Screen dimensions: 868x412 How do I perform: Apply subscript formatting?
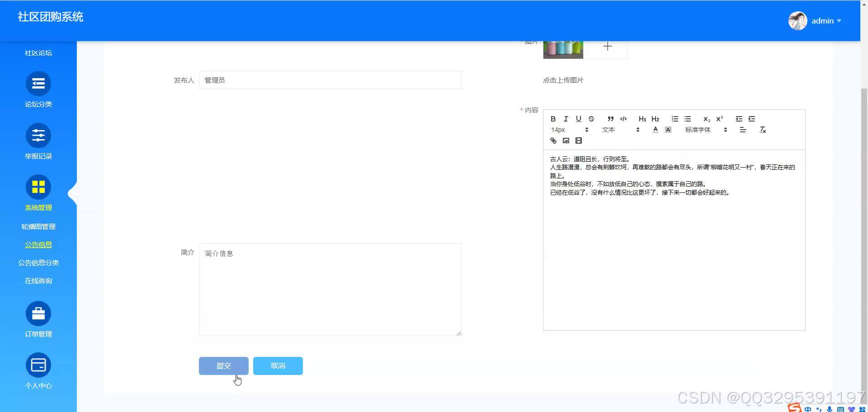point(707,119)
